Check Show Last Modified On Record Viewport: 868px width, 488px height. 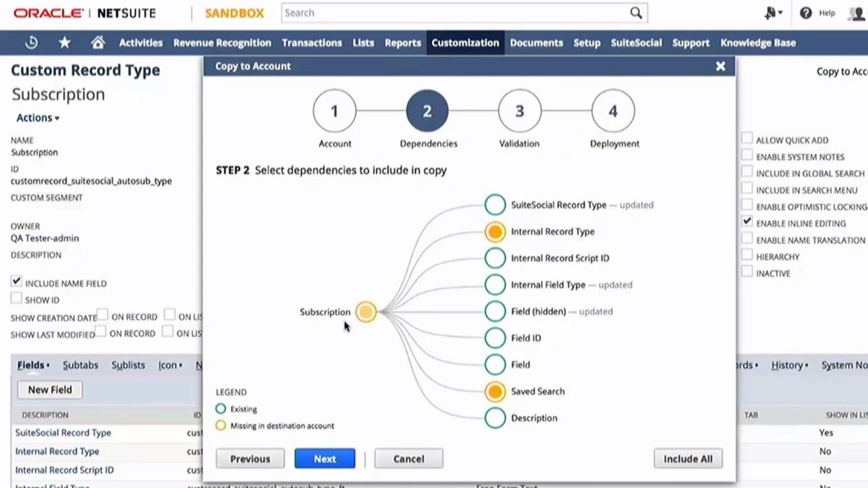(x=100, y=331)
